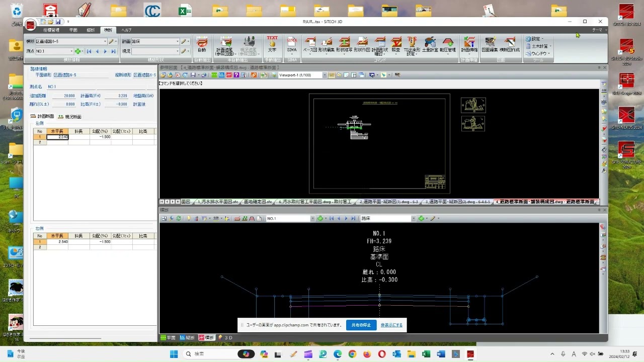Click the 転圧管理 icon

click(447, 45)
